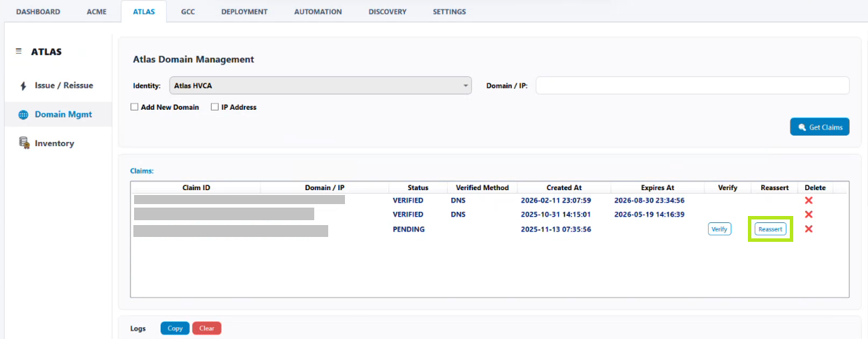Click the Verified Method column header
868x339 pixels.
click(x=483, y=188)
